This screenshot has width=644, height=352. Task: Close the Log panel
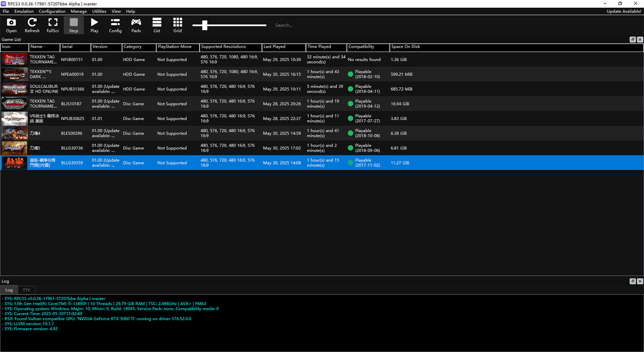click(x=640, y=281)
